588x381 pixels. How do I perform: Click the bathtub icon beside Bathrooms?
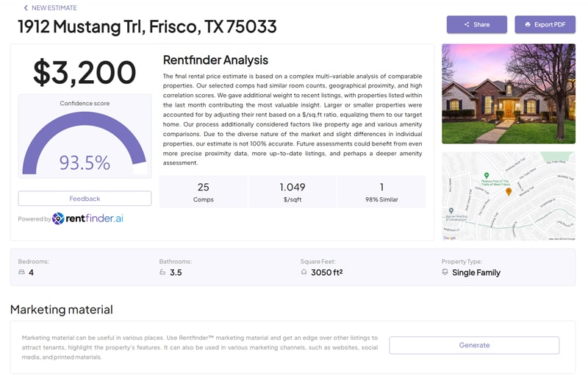[162, 272]
